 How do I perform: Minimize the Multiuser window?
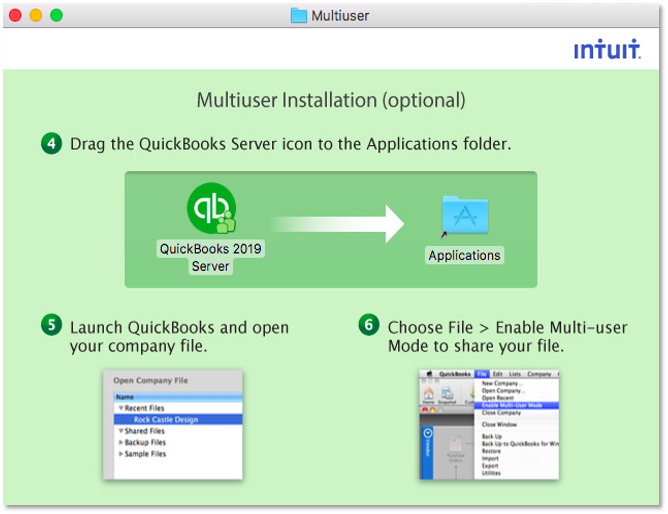tap(36, 15)
